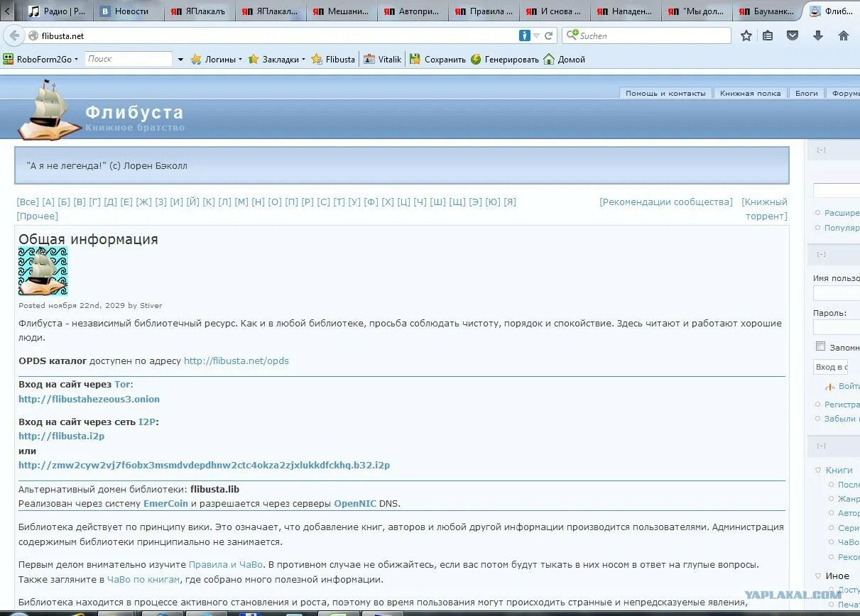The image size is (860, 616).
Task: Open downloads arrow icon
Action: (x=818, y=35)
